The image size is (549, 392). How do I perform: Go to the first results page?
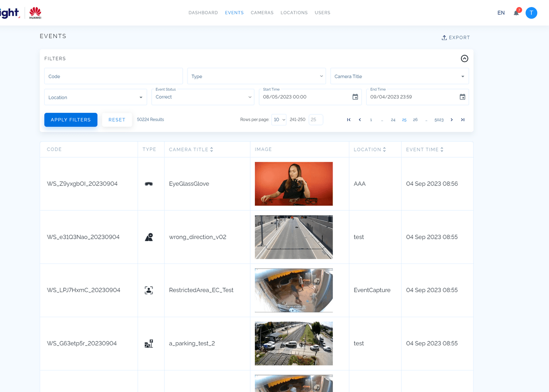[349, 120]
